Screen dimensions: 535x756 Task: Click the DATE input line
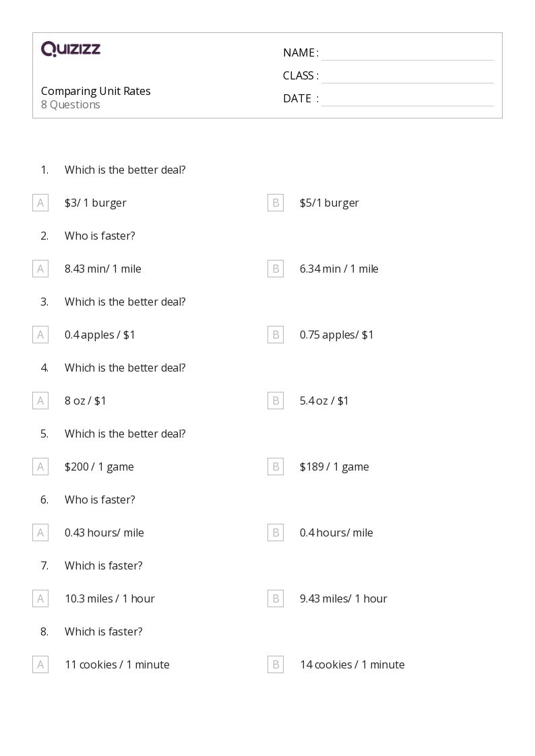pos(408,100)
